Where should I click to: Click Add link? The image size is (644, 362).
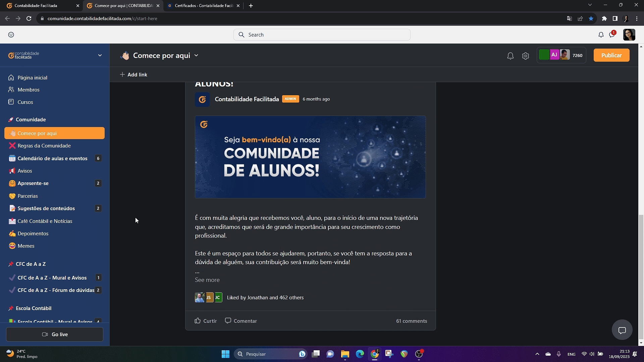[133, 74]
